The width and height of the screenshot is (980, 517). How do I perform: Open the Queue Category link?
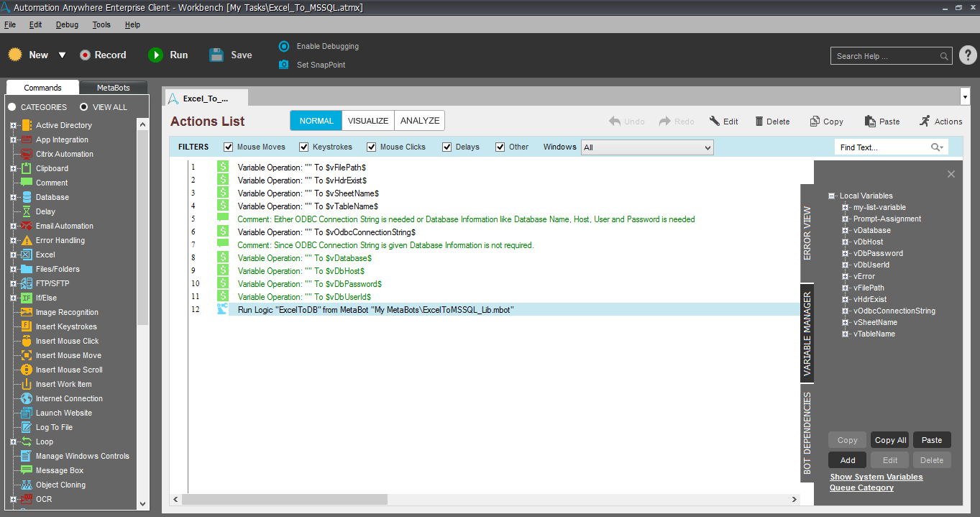pyautogui.click(x=861, y=488)
